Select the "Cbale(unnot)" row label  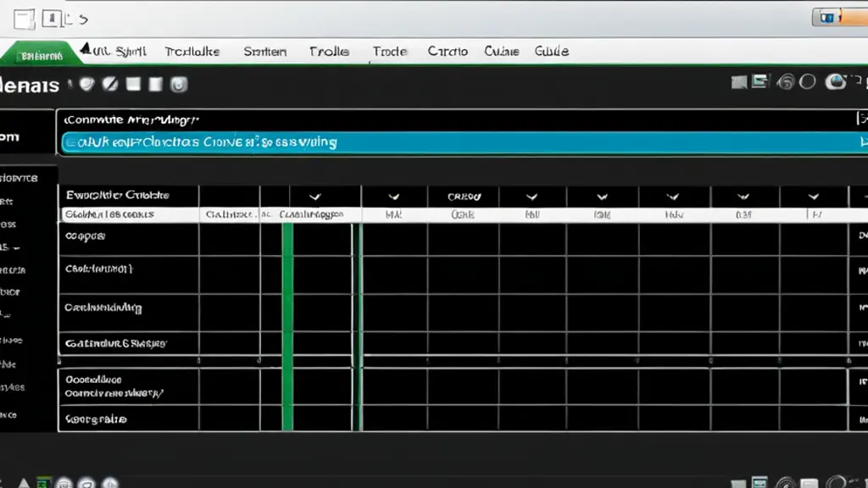99,269
